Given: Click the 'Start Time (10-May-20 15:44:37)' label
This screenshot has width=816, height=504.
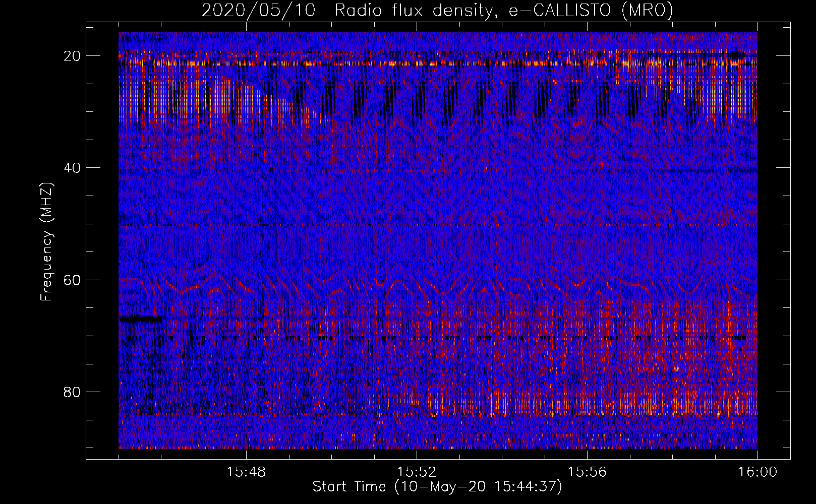Looking at the screenshot, I should tap(437, 487).
